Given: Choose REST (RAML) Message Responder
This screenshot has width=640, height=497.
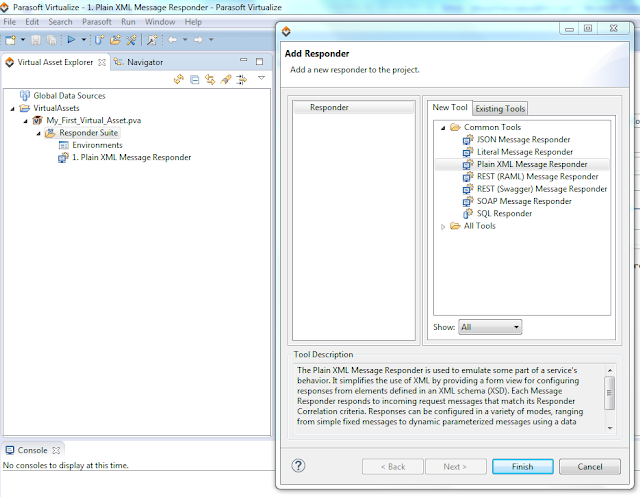Looking at the screenshot, I should coord(538,176).
